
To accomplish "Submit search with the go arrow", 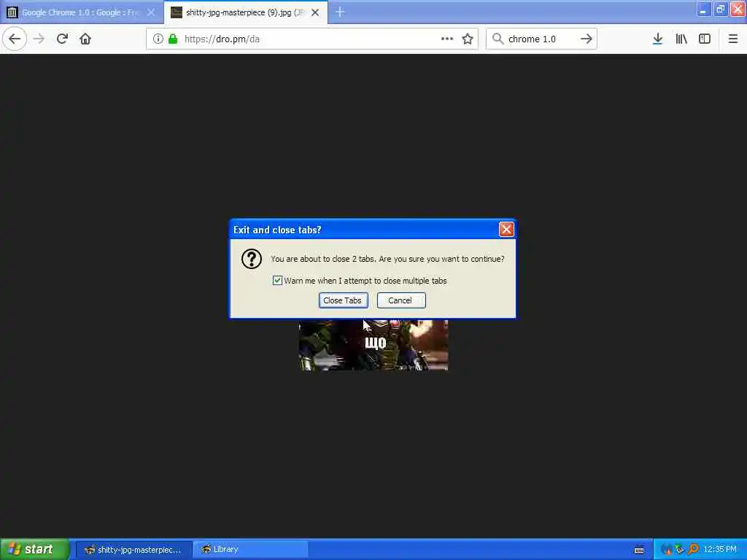I will coord(587,39).
